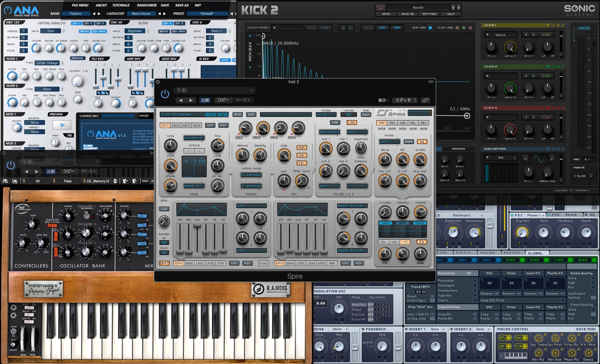Click the power icon in the Minimoog plugin header

pos(11,165)
